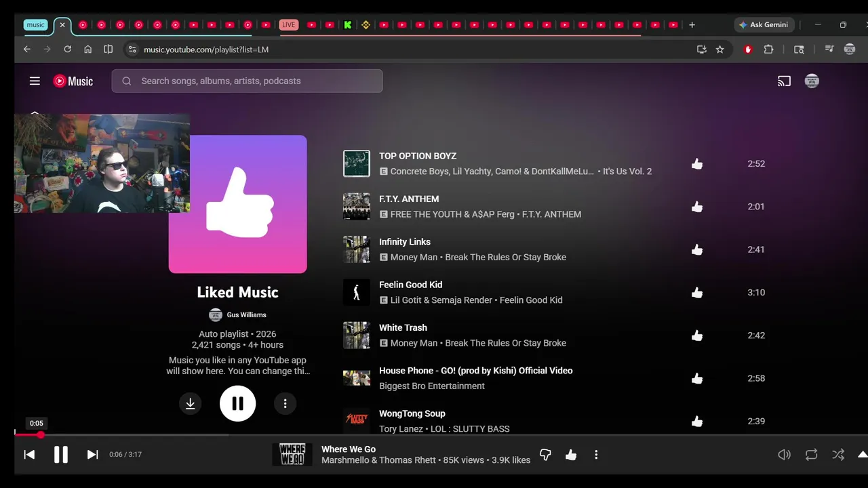
Task: Click the 2,421 songs • 4+ hours text
Action: click(237, 345)
